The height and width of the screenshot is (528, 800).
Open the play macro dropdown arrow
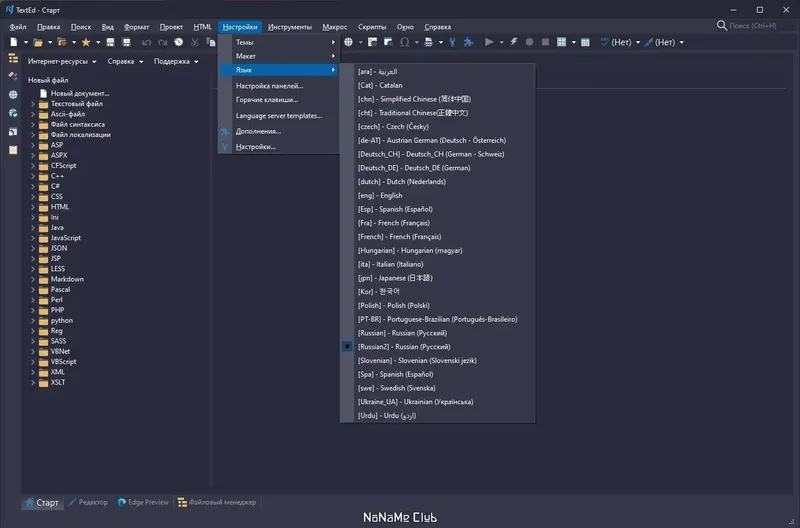point(501,42)
